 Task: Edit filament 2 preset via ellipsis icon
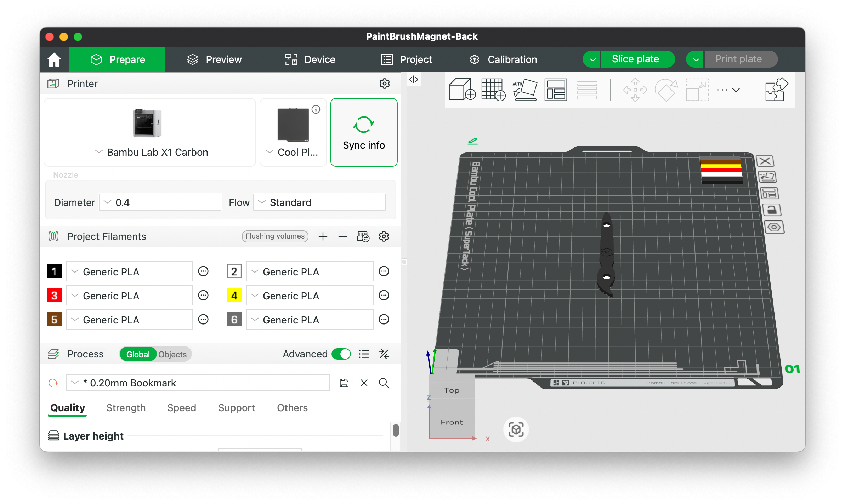point(384,271)
